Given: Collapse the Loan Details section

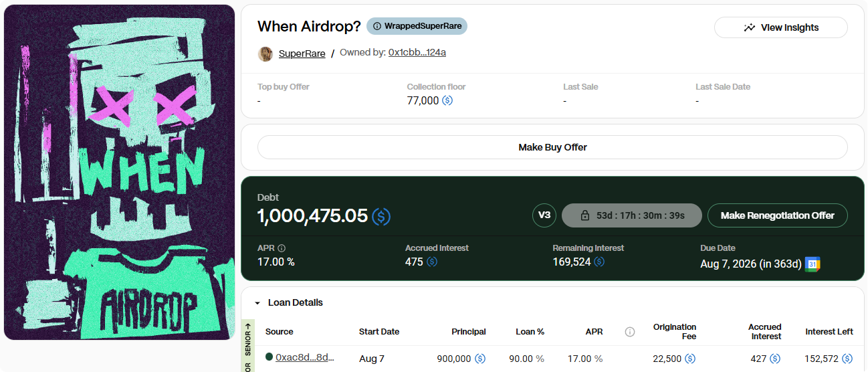Looking at the screenshot, I should click(x=257, y=302).
